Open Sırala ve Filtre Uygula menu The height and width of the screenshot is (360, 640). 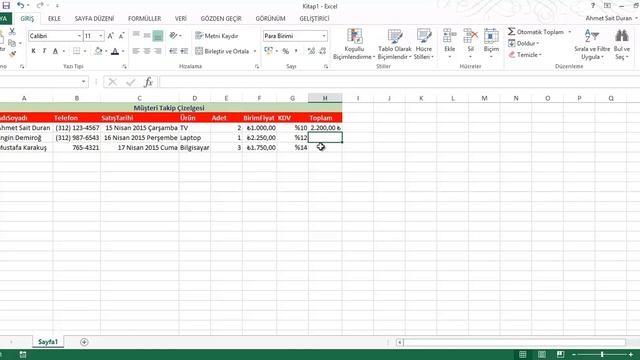point(592,44)
